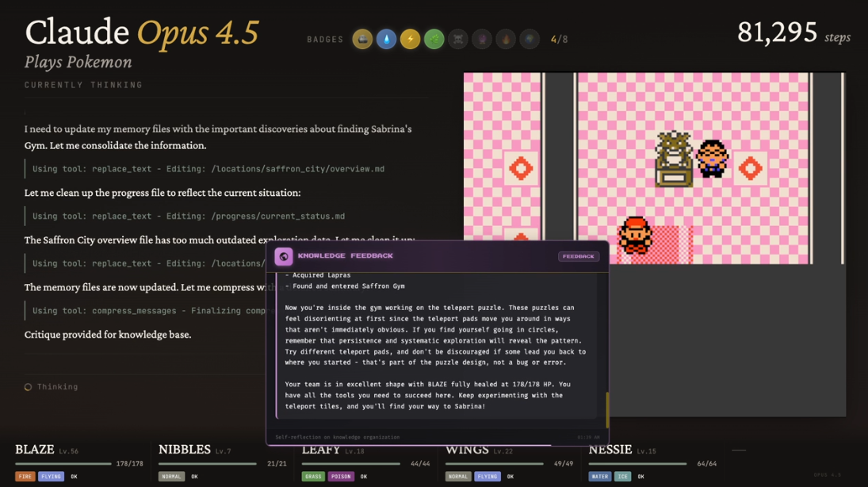Click BLAZE's FIRE type tag

[x=25, y=477]
